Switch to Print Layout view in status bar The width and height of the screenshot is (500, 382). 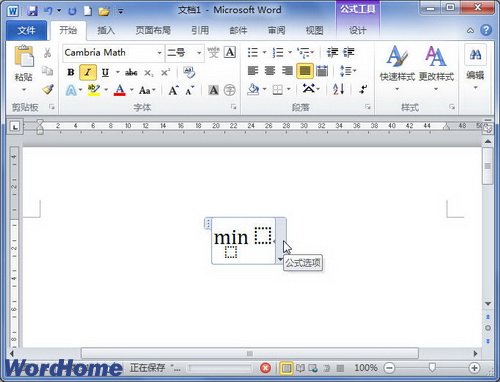[x=286, y=368]
